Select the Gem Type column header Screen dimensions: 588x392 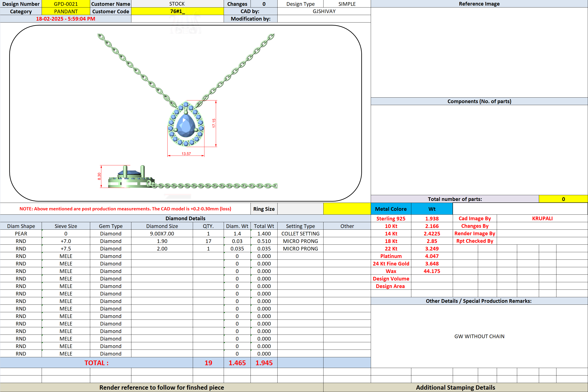coord(111,226)
